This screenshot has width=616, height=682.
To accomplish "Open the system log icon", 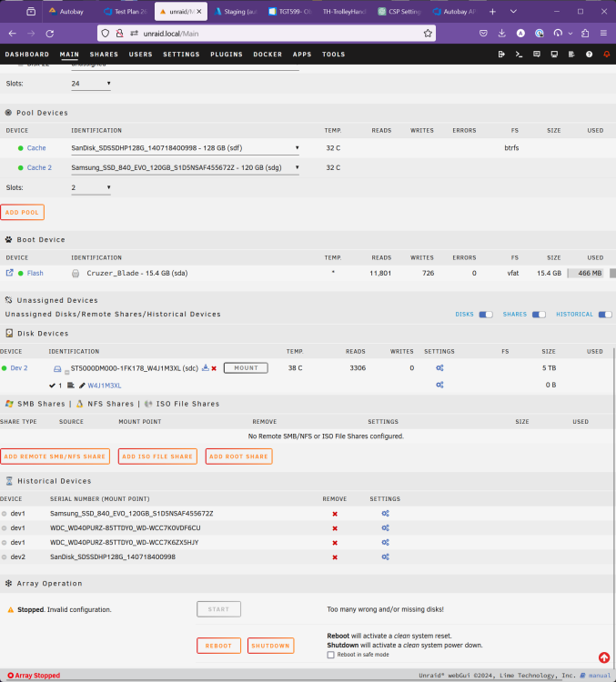I will coord(571,55).
